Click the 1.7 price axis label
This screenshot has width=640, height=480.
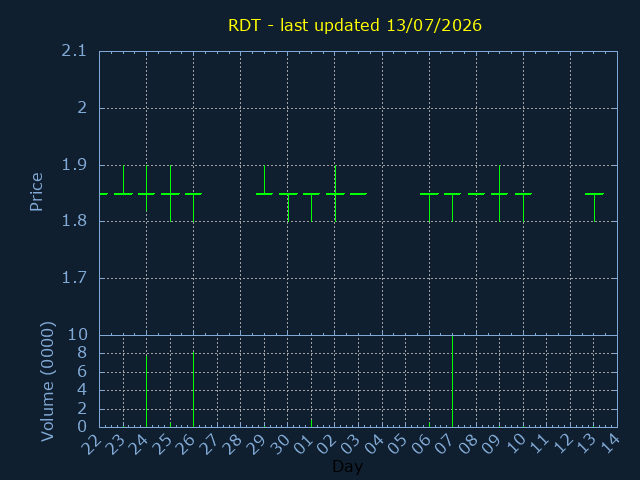pos(74,278)
